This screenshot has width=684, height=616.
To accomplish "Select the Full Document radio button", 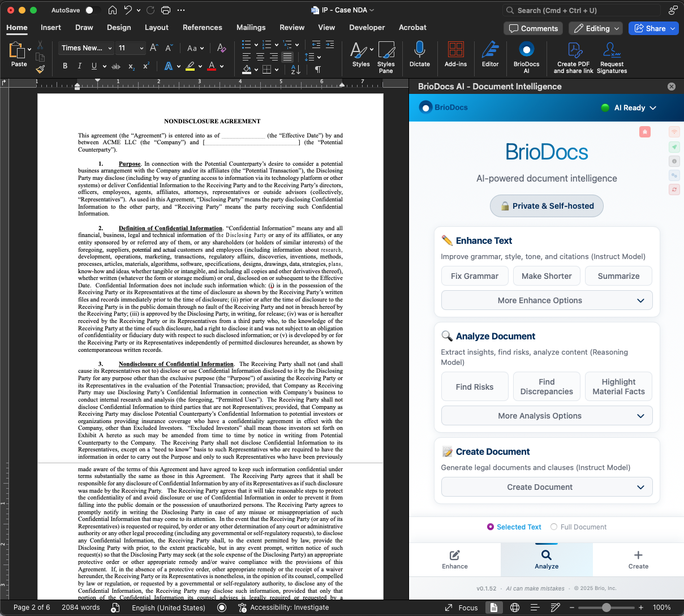I will click(x=553, y=527).
